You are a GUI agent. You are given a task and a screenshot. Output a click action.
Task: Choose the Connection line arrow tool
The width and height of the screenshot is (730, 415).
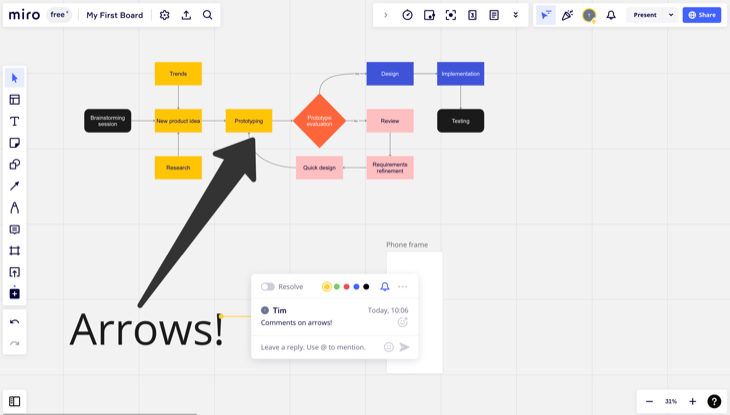14,186
